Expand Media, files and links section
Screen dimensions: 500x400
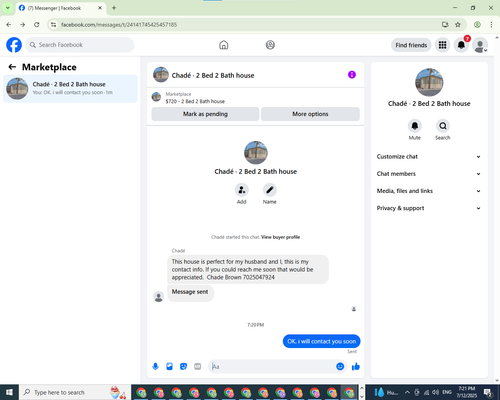[429, 191]
